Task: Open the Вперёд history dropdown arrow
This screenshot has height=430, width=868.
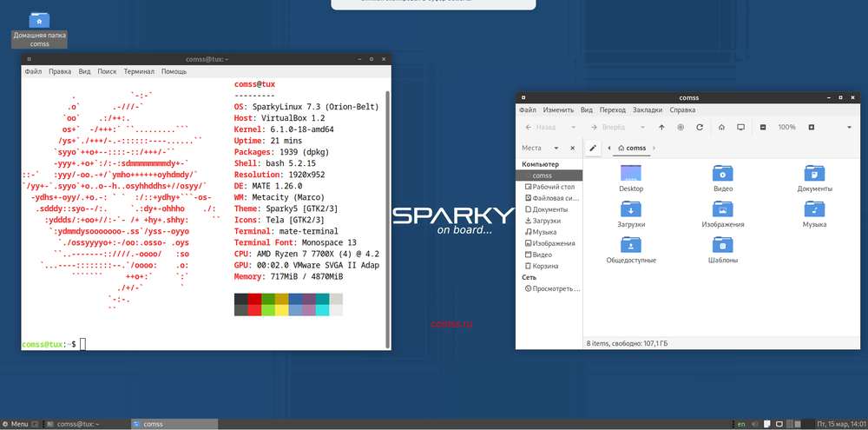Action: pyautogui.click(x=641, y=127)
